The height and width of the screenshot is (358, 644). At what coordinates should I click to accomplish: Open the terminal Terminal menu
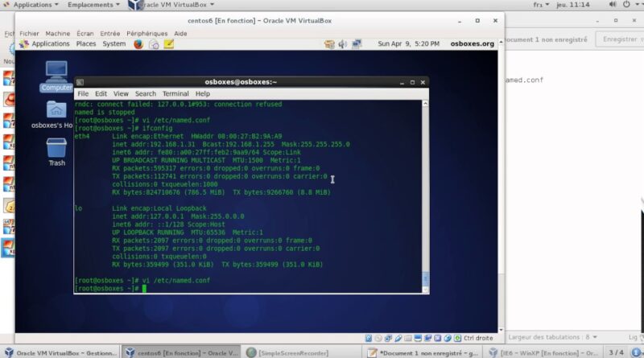tap(175, 93)
